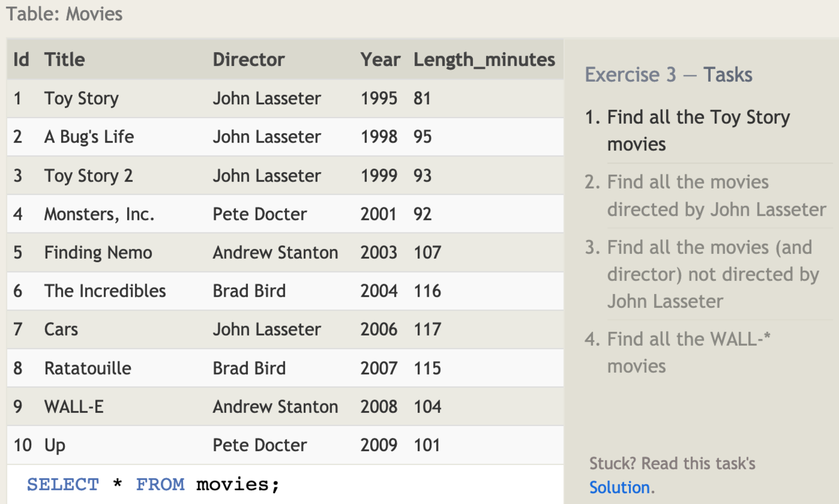The height and width of the screenshot is (504, 839).
Task: Click the Table: Movies heading
Action: tap(64, 14)
